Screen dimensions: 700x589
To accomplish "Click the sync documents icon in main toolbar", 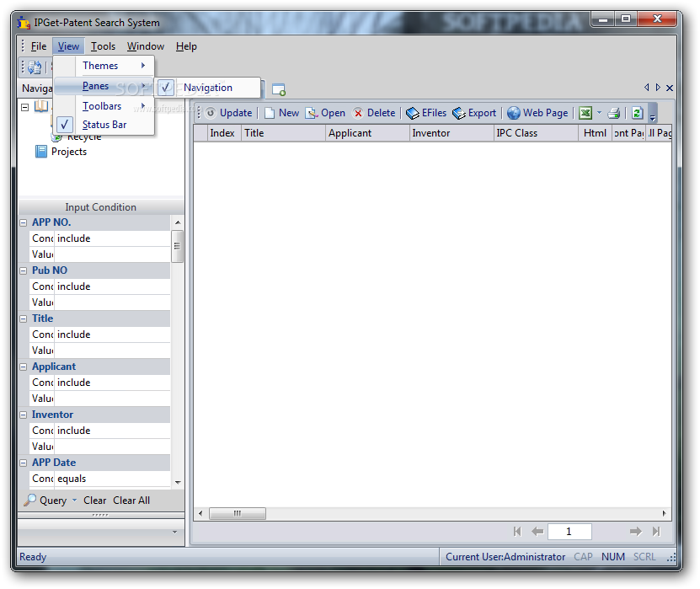I will pos(35,67).
